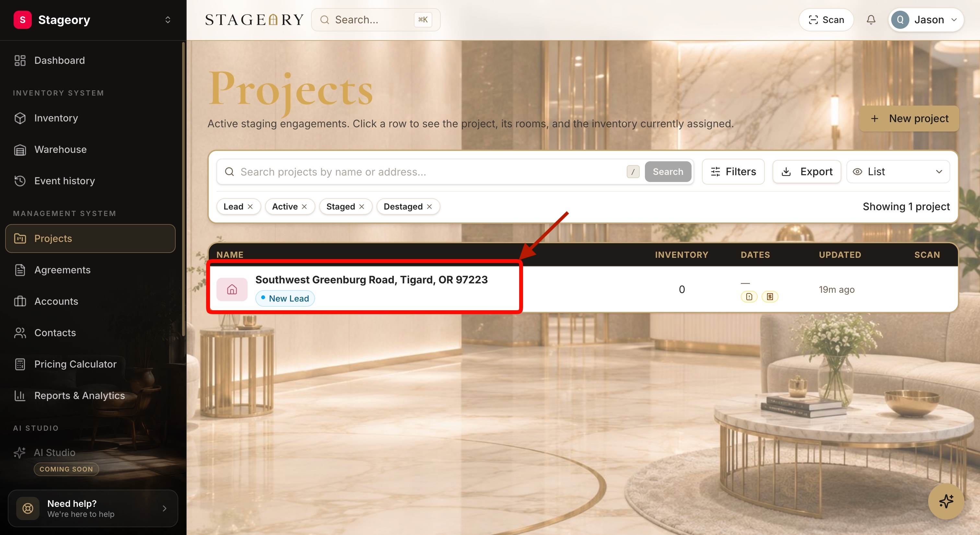This screenshot has width=980, height=535.
Task: Sort by the INVENTORY column header
Action: click(x=681, y=255)
